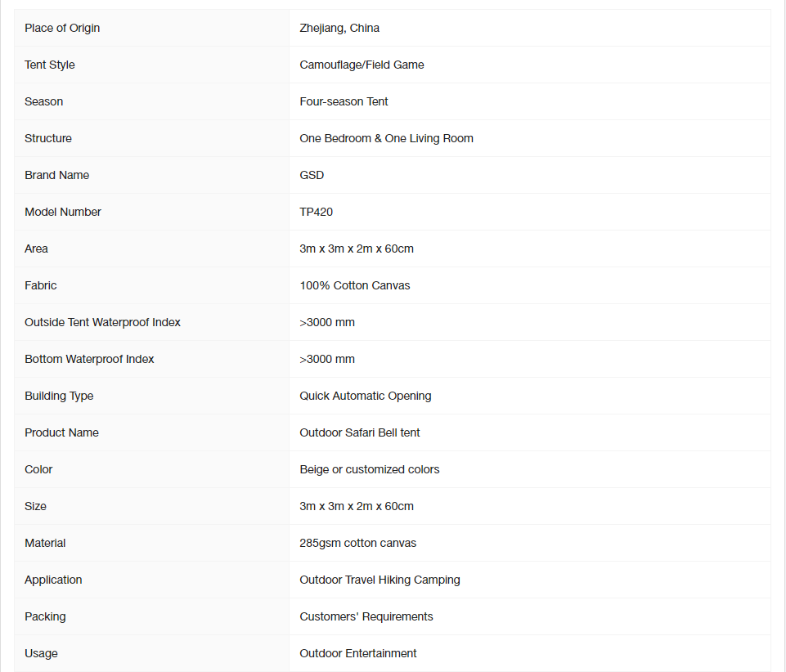Click the 'One Bedroom & One Living Room' text
The height and width of the screenshot is (672, 786).
[x=387, y=138]
